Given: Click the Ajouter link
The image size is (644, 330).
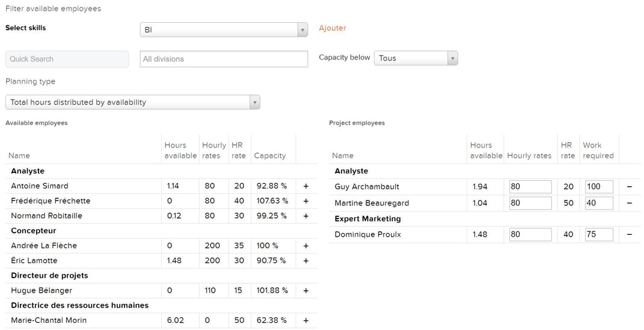Looking at the screenshot, I should 333,28.
